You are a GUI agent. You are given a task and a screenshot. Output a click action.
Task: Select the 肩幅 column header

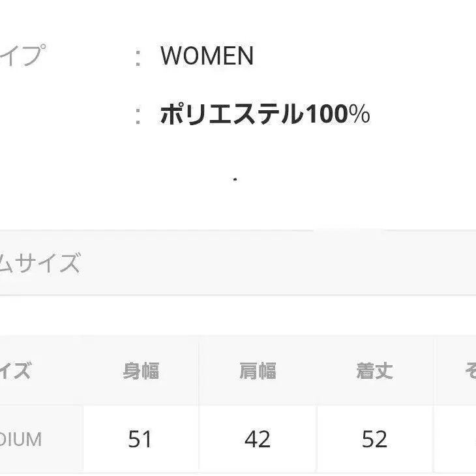(x=258, y=371)
